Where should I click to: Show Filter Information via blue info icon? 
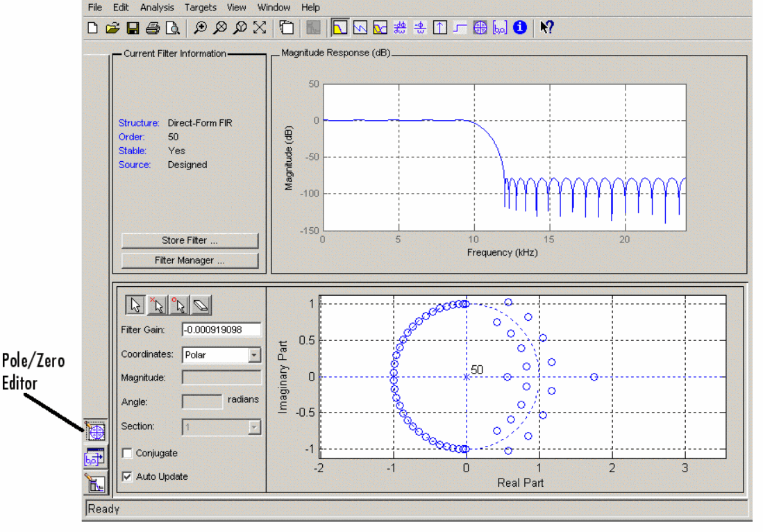pos(520,28)
